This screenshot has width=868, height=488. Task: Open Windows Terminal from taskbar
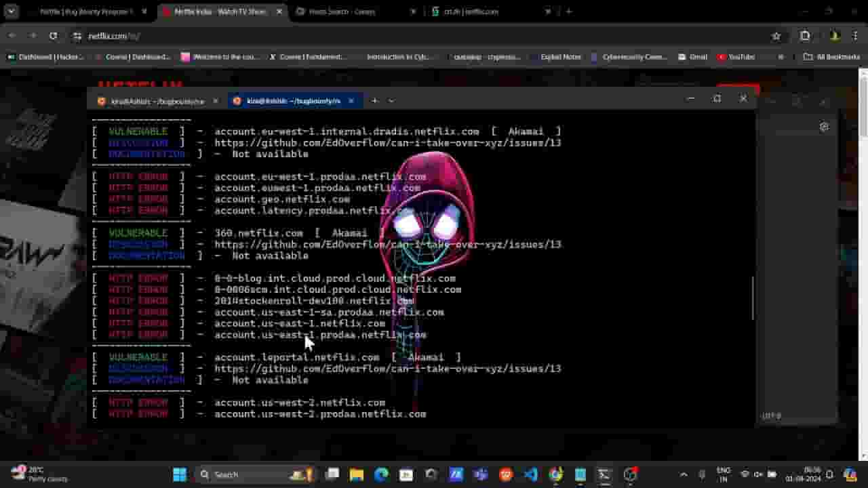tap(605, 474)
